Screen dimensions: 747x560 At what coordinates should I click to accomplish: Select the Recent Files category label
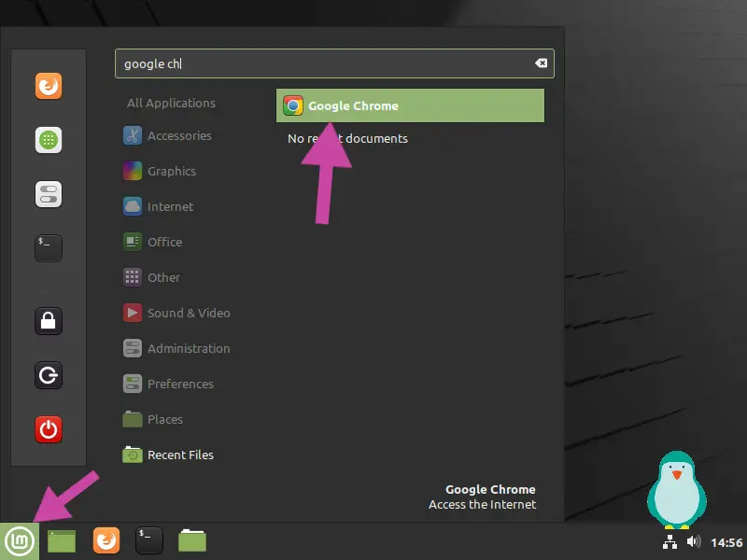point(180,455)
